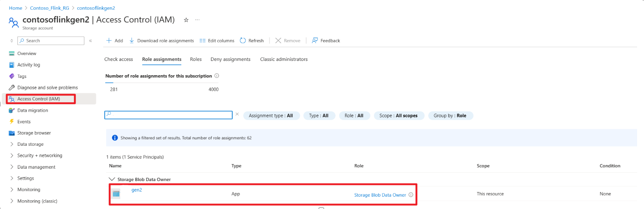The width and height of the screenshot is (644, 209).
Task: Click the plus icon beside Add
Action: click(109, 40)
